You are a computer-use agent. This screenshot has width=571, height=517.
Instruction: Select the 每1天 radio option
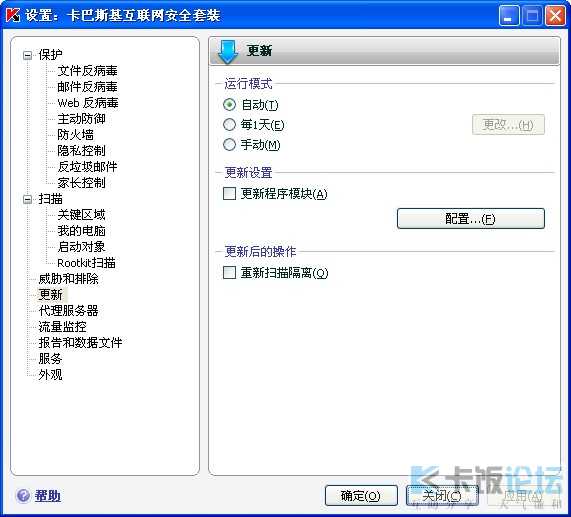[x=229, y=125]
